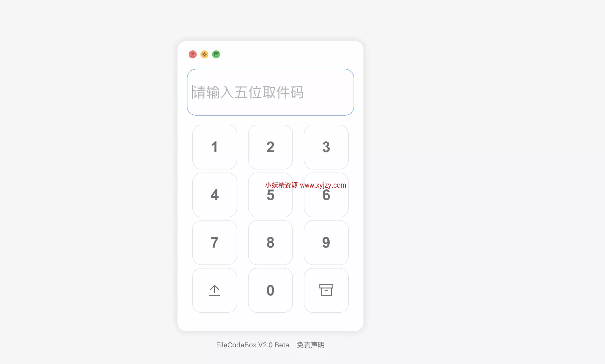Image resolution: width=605 pixels, height=364 pixels.
Task: Click digit 9 on the keypad
Action: [326, 242]
